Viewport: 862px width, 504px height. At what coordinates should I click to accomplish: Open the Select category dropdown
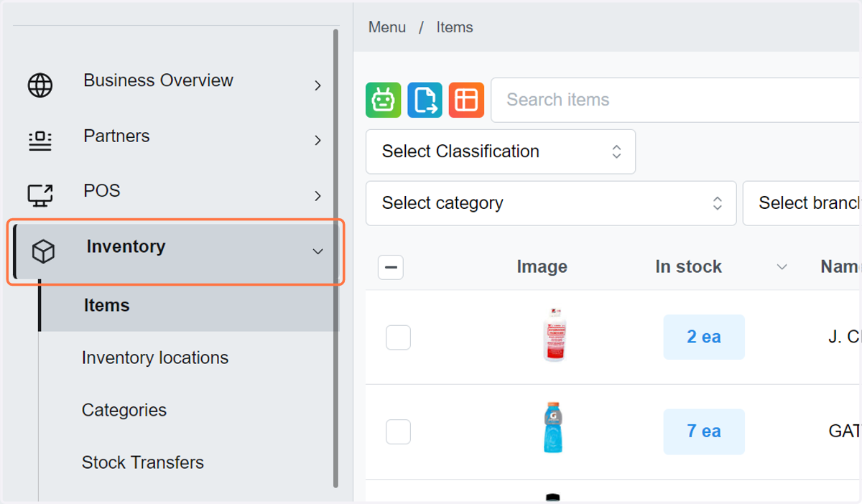[551, 203]
